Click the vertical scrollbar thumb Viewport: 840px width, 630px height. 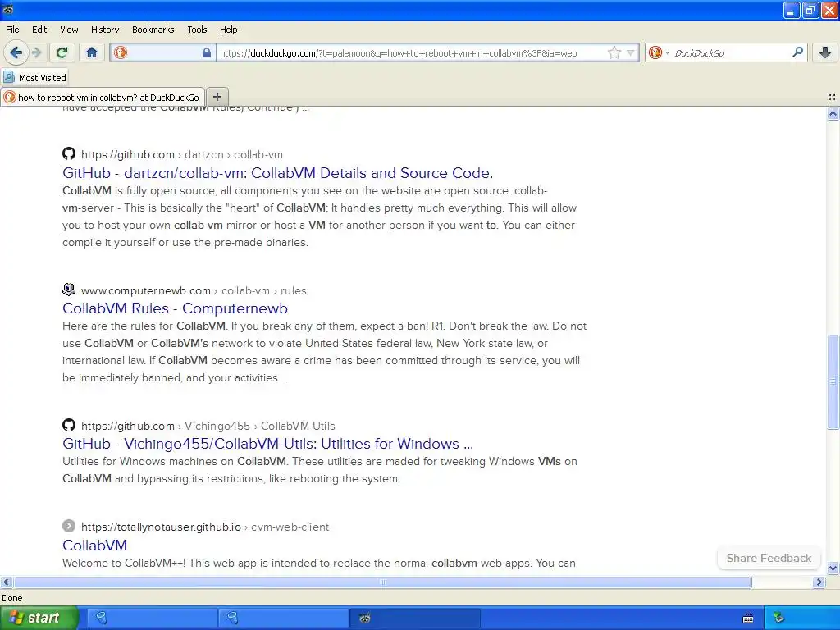[x=833, y=381]
